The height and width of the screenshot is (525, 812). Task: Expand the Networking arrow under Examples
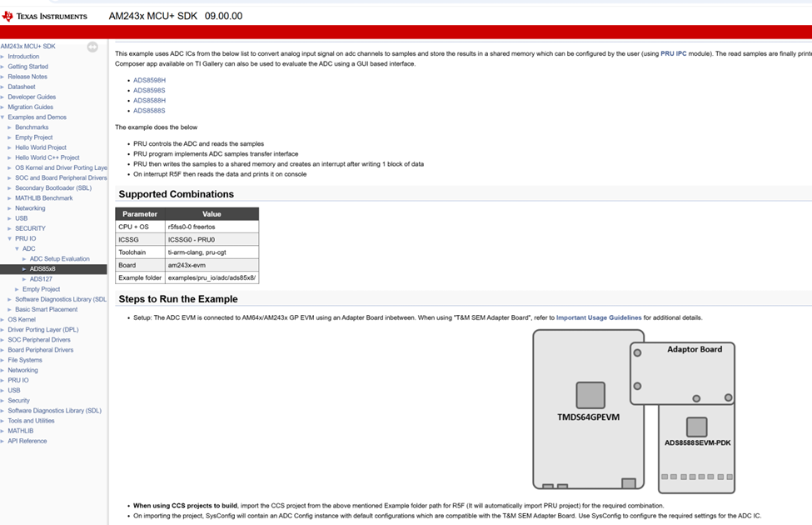(10, 208)
